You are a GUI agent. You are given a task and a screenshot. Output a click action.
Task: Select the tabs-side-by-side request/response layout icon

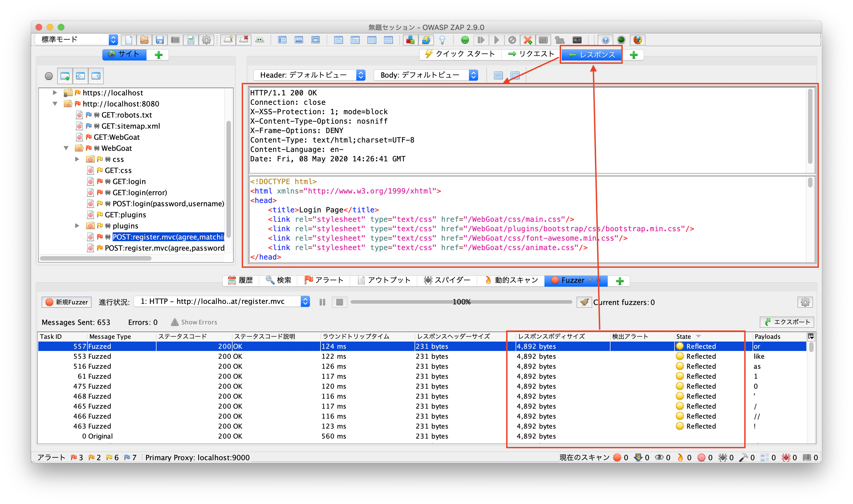pyautogui.click(x=355, y=40)
